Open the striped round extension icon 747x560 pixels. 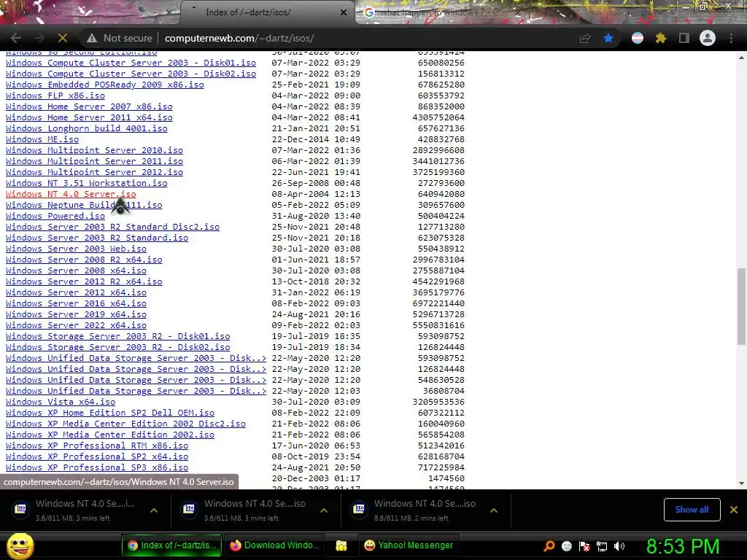coord(638,38)
